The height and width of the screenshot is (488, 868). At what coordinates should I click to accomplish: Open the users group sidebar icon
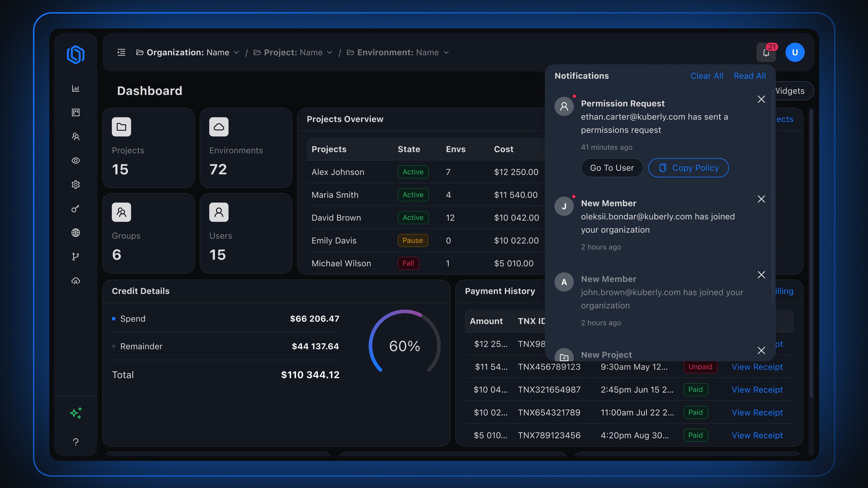point(75,136)
